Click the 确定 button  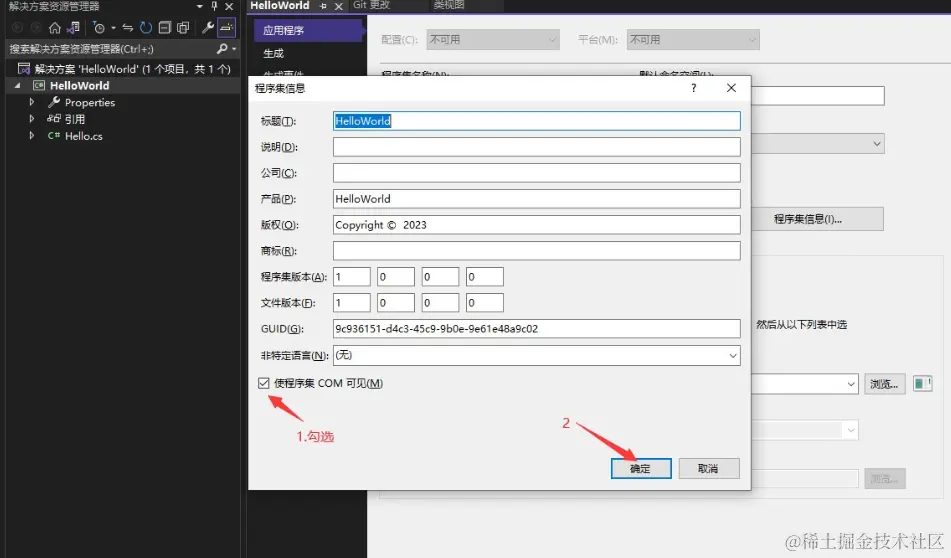pos(641,468)
